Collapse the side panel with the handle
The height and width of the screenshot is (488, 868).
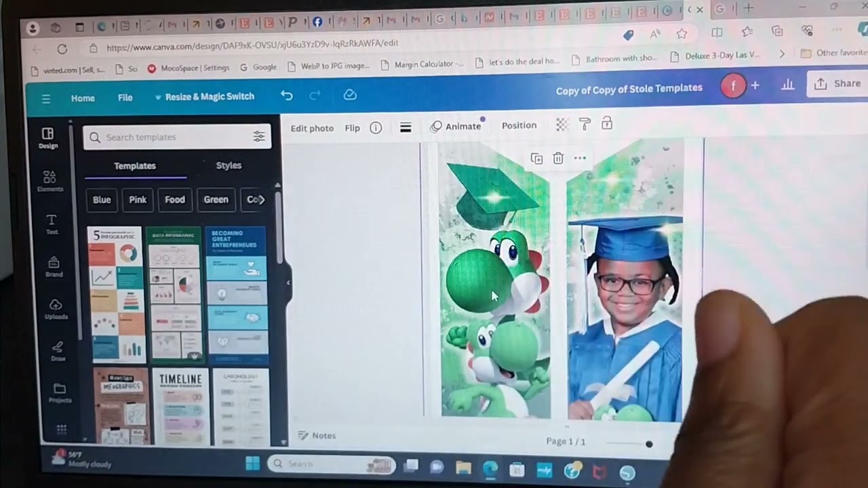click(x=288, y=283)
